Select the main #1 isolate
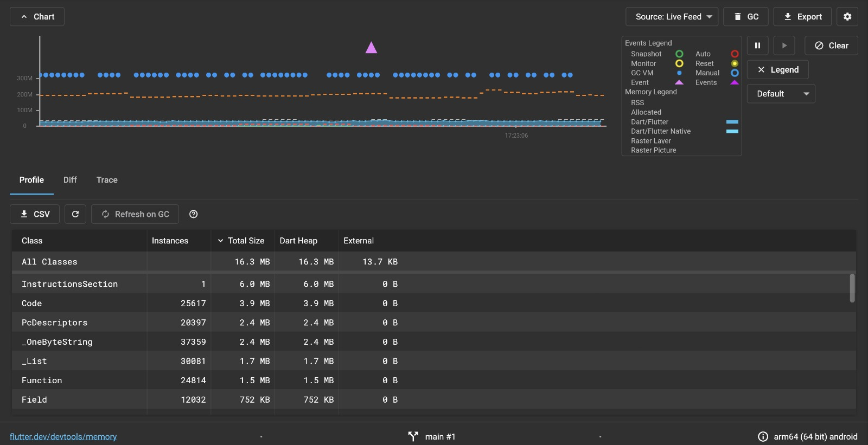The image size is (868, 445). click(x=432, y=437)
